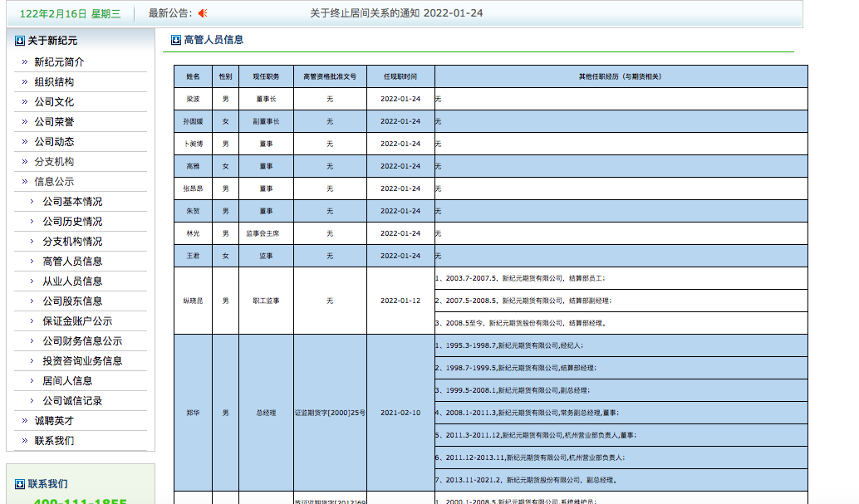Click the entry 2003.7-2007.5 结算部员工
Screen dimensions: 859x504
(621, 278)
